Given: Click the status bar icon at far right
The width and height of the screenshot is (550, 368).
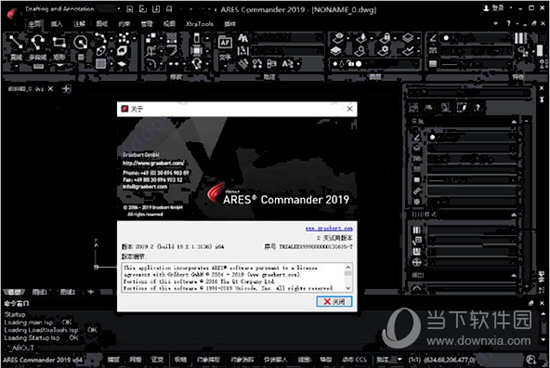Looking at the screenshot, I should (x=531, y=360).
